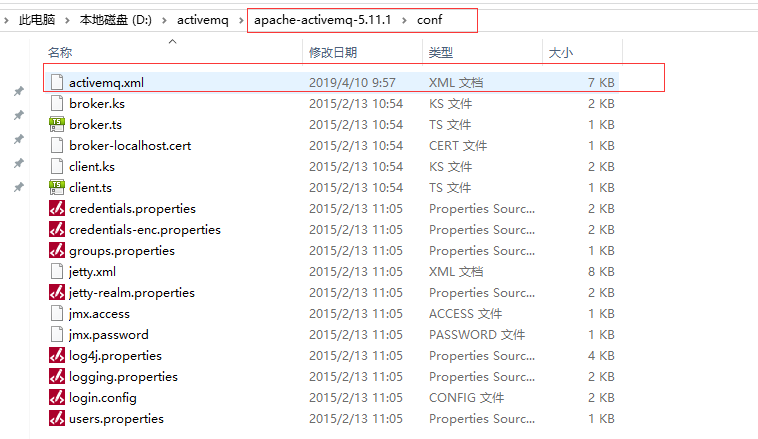Image resolution: width=758 pixels, height=439 pixels.
Task: Select the broker.ts file name
Action: (x=95, y=125)
